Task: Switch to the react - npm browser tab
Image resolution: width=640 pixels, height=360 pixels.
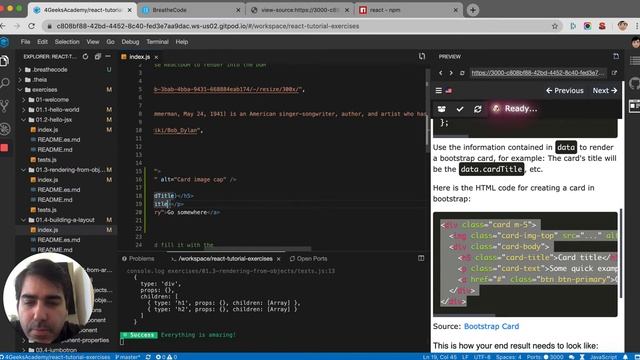Action: click(409, 10)
